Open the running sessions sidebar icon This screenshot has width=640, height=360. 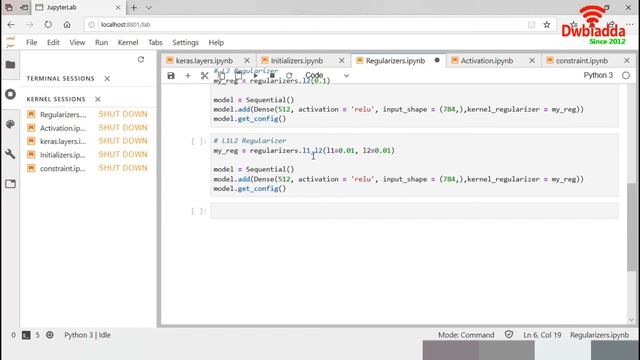[x=11, y=94]
